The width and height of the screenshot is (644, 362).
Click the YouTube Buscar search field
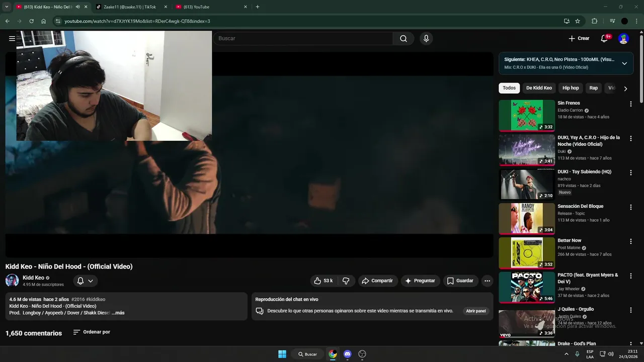[303, 38]
